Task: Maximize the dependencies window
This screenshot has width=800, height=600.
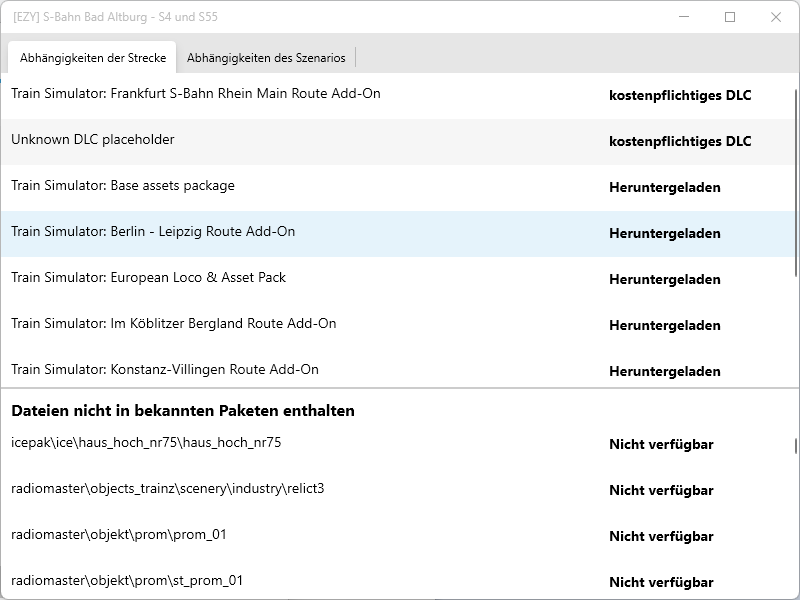Action: coord(730,17)
